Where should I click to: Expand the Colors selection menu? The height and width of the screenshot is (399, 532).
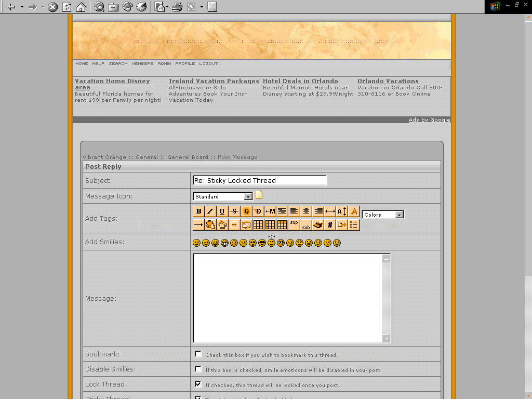(398, 214)
